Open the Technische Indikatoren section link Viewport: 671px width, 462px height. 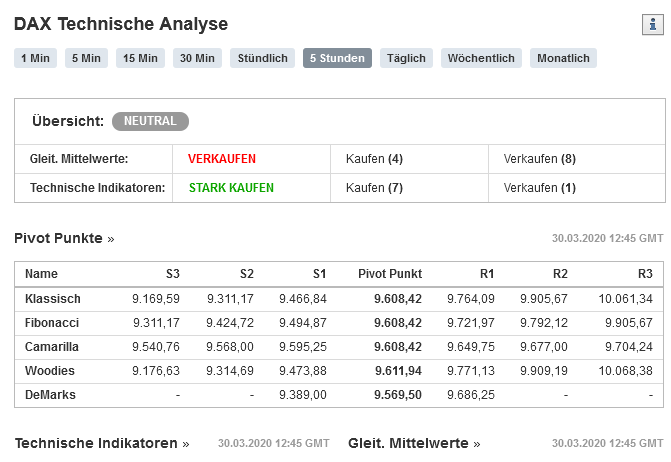pos(102,443)
